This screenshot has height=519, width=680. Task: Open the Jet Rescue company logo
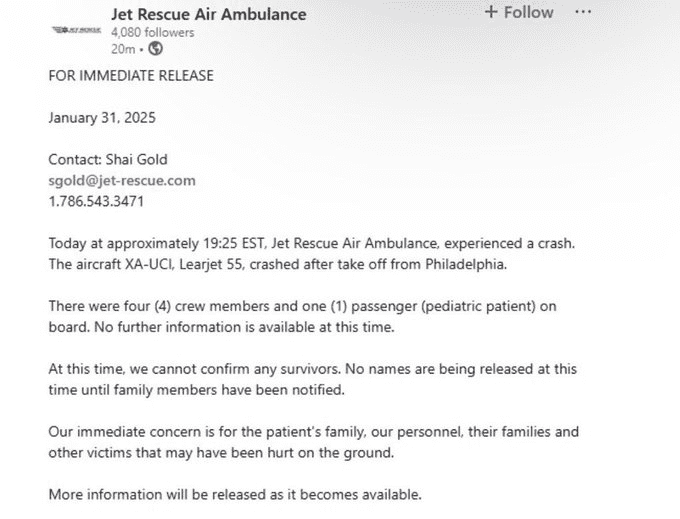[x=76, y=30]
